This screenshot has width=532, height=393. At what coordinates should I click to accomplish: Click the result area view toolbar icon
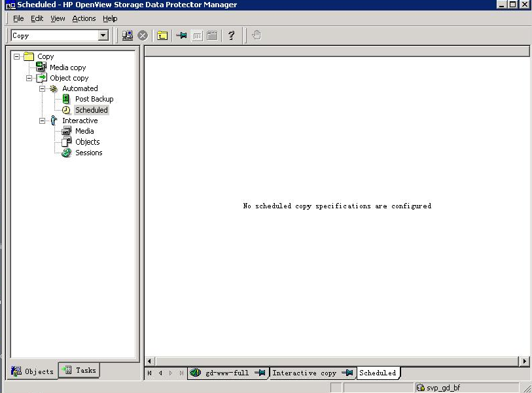(x=197, y=35)
